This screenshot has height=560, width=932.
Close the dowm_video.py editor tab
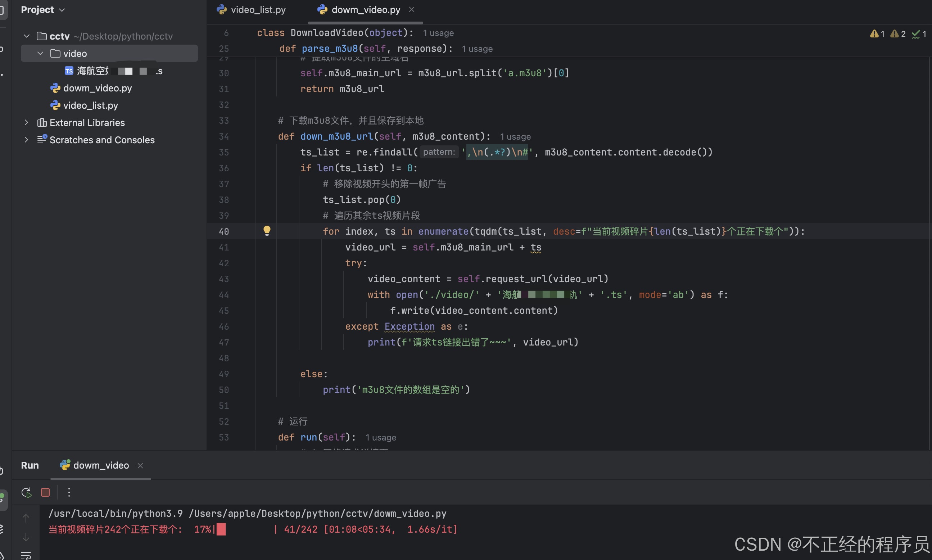pyautogui.click(x=412, y=9)
